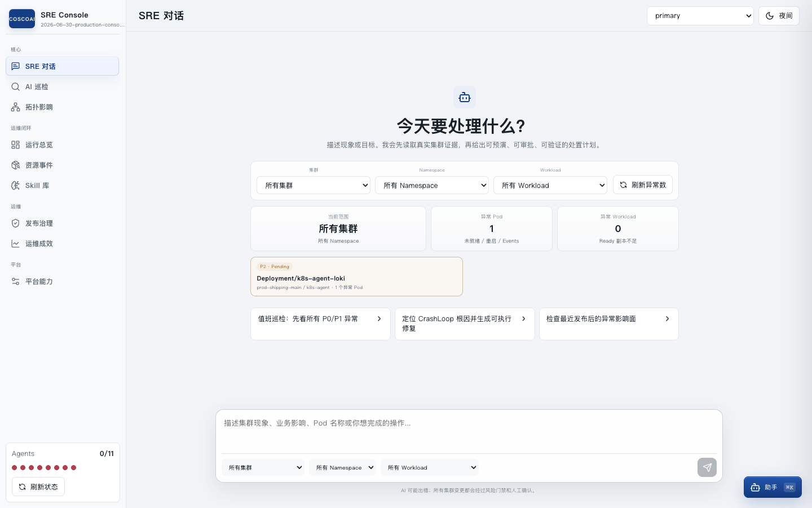Viewport: 812px width, 508px height.
Task: Toggle 夜间 night mode
Action: click(x=779, y=16)
